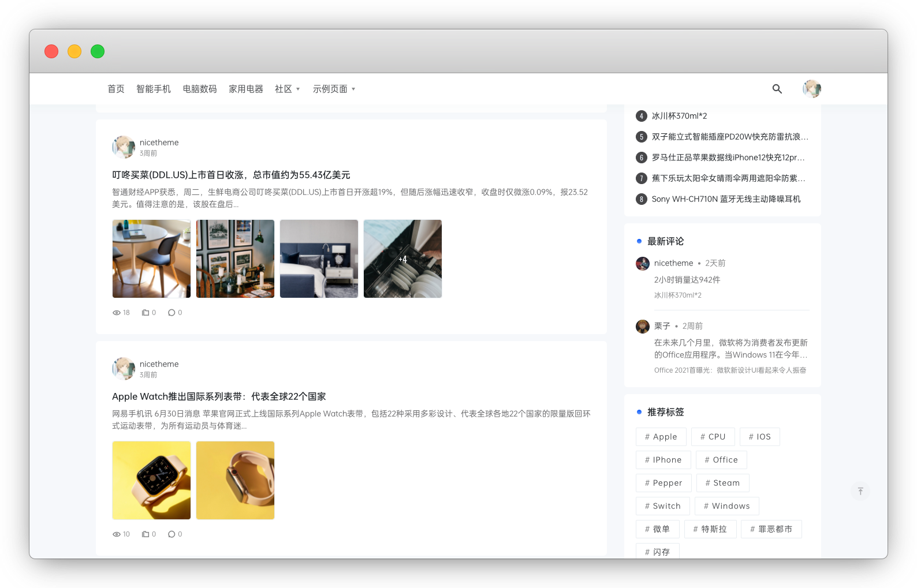Select the # IOS tag
This screenshot has height=588, width=917.
760,437
